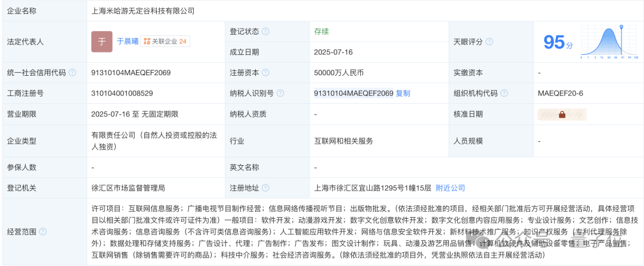Click the 纳税人资质 label

point(248,114)
